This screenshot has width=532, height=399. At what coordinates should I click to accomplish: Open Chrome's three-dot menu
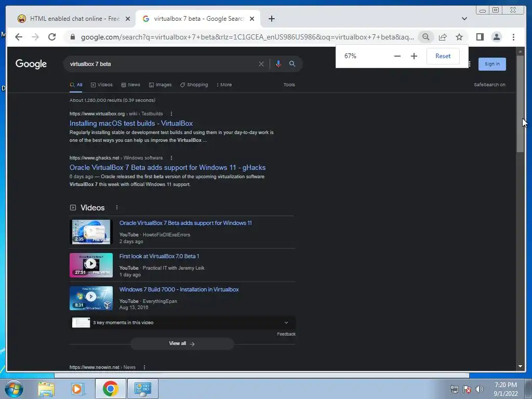pos(513,37)
